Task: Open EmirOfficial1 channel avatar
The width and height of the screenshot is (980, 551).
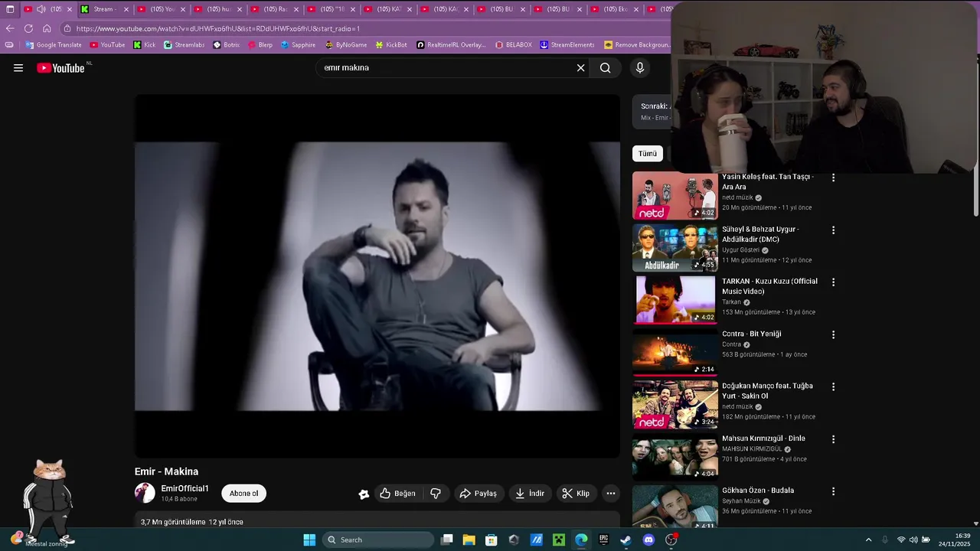Action: pyautogui.click(x=145, y=493)
